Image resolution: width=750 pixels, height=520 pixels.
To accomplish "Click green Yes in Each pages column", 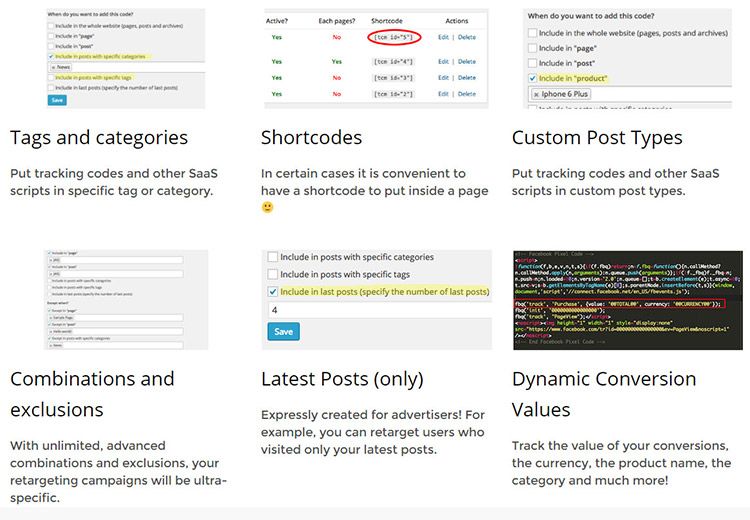I will (x=337, y=61).
